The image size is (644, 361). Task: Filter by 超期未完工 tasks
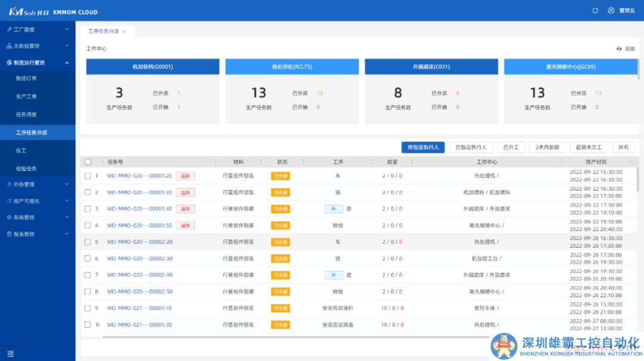click(589, 147)
